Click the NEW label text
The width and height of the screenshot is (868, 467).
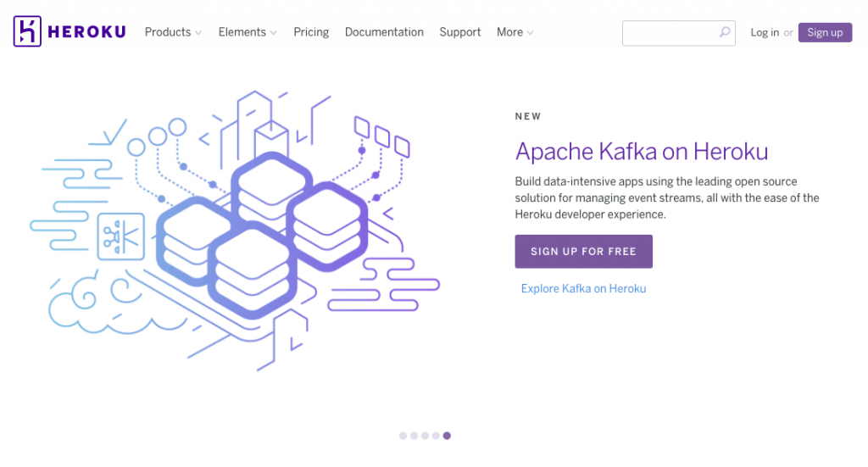[528, 117]
